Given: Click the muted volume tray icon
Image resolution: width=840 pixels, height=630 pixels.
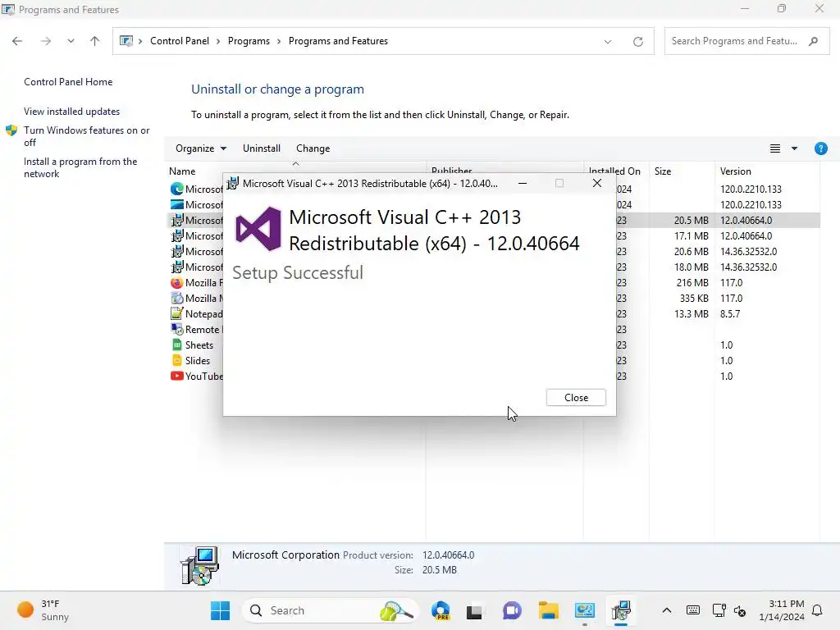Looking at the screenshot, I should [740, 610].
